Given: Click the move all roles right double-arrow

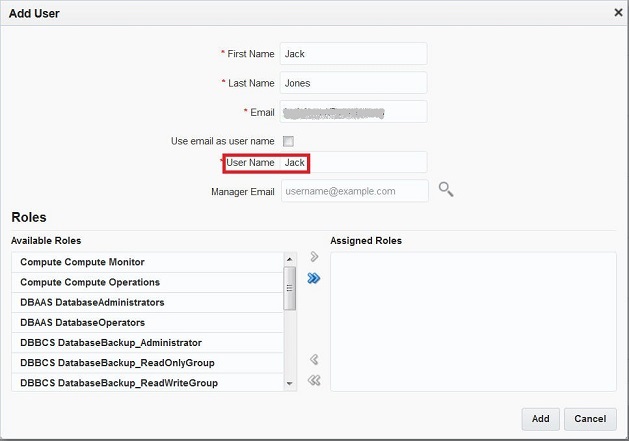Looking at the screenshot, I should (313, 278).
